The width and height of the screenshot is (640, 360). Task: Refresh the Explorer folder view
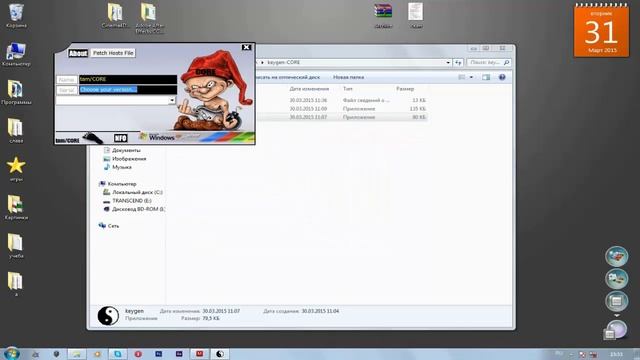[x=458, y=62]
